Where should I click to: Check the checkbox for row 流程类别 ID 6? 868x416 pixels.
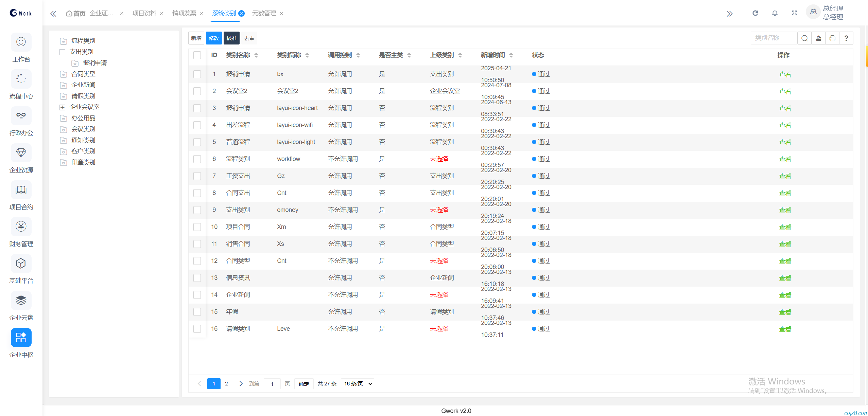coord(197,159)
